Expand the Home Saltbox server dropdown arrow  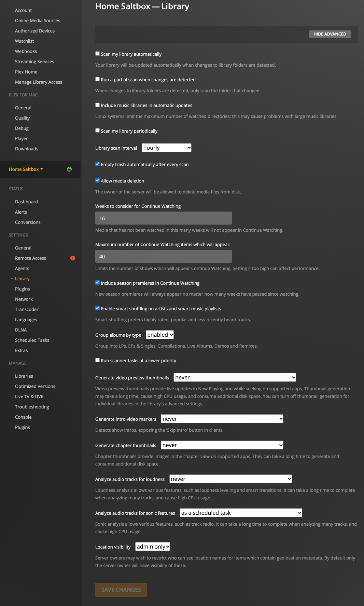tap(42, 169)
